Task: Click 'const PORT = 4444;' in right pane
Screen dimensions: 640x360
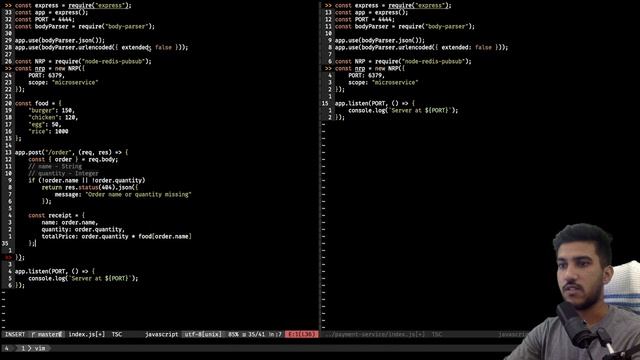Action: [365, 20]
